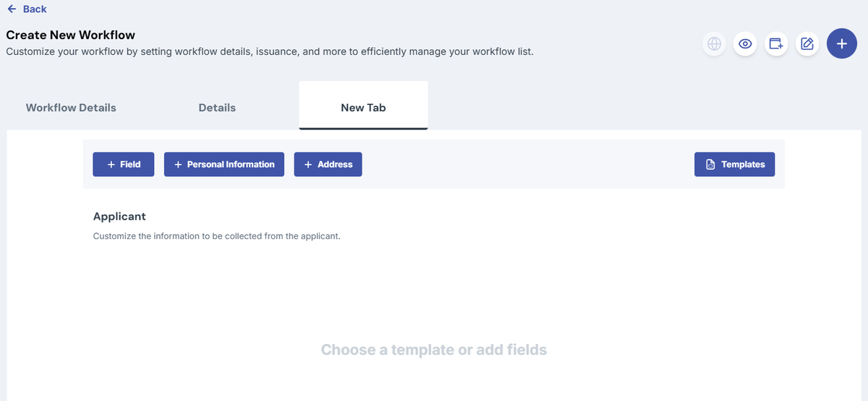Click 'Customize the information to be collected' description

click(x=217, y=236)
